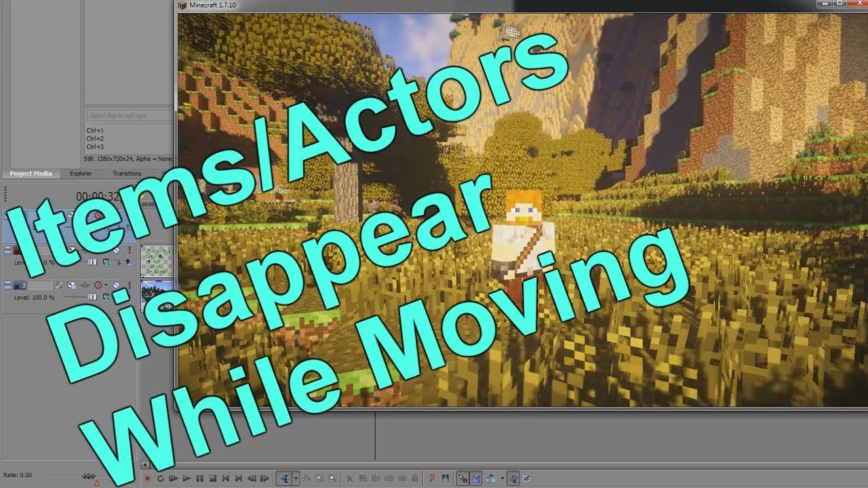
Task: Open Track Motion for track 3
Action: point(72,285)
